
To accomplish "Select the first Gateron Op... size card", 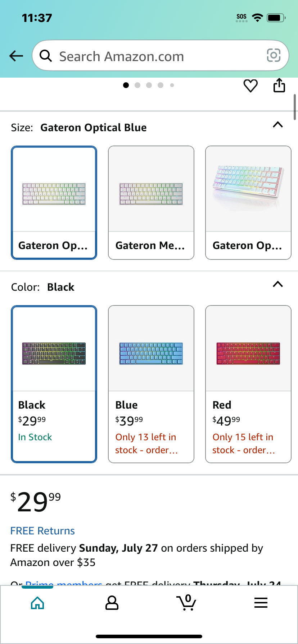I will coord(54,203).
